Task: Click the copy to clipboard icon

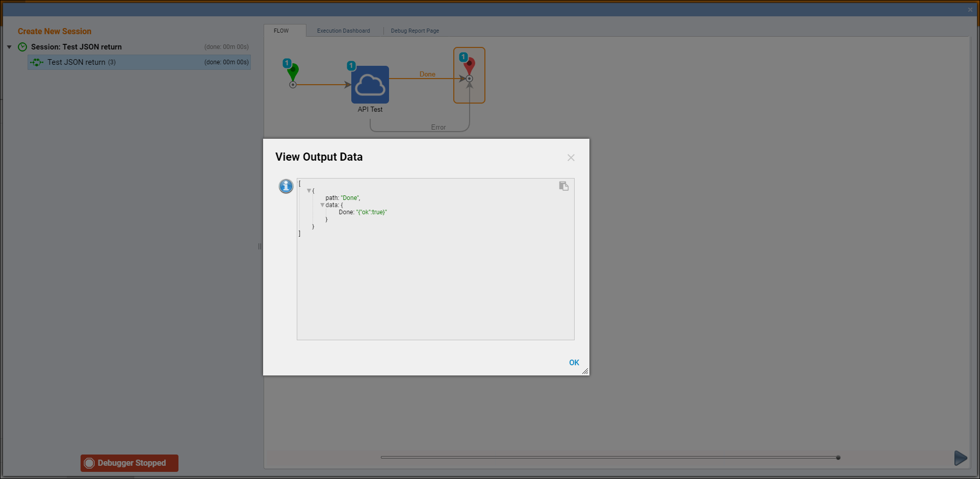Action: (x=563, y=186)
